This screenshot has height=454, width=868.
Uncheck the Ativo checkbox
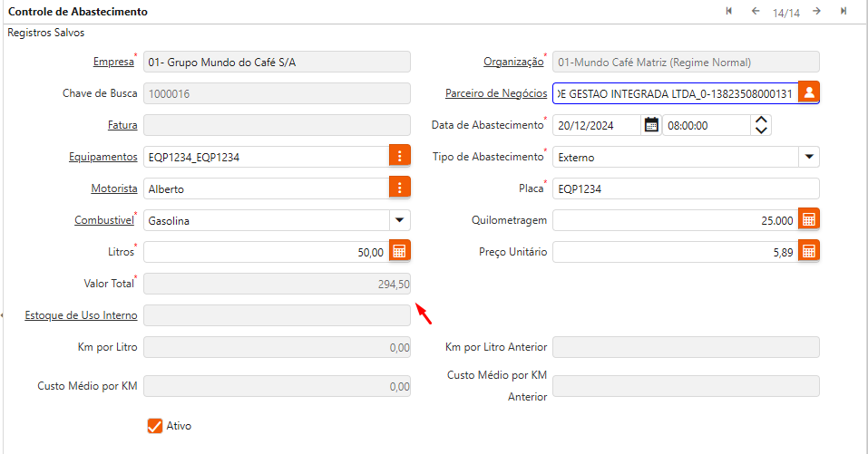[155, 426]
